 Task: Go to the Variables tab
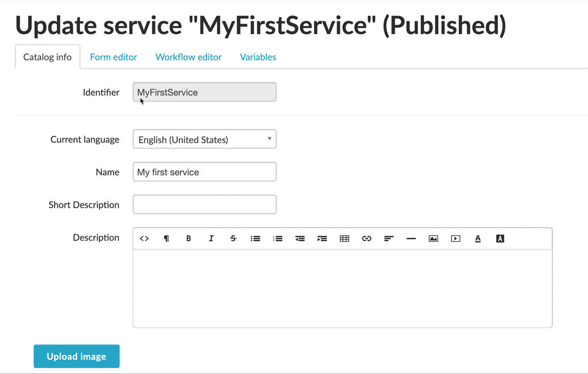pyautogui.click(x=258, y=57)
